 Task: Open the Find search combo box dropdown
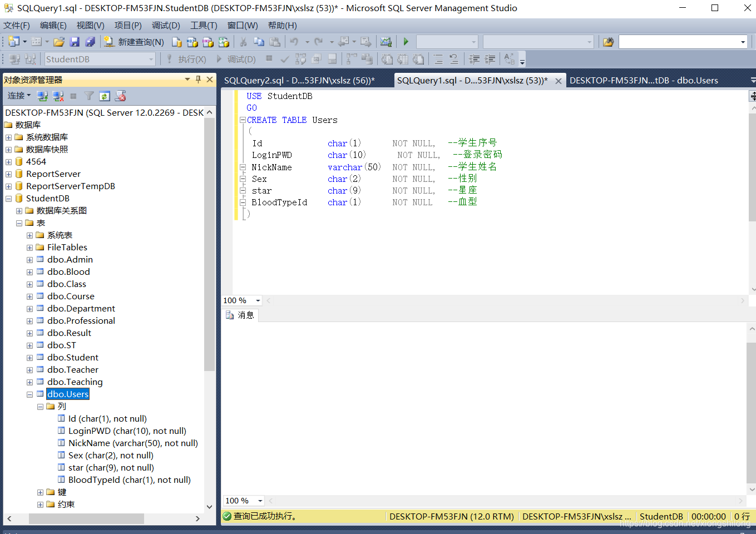743,42
